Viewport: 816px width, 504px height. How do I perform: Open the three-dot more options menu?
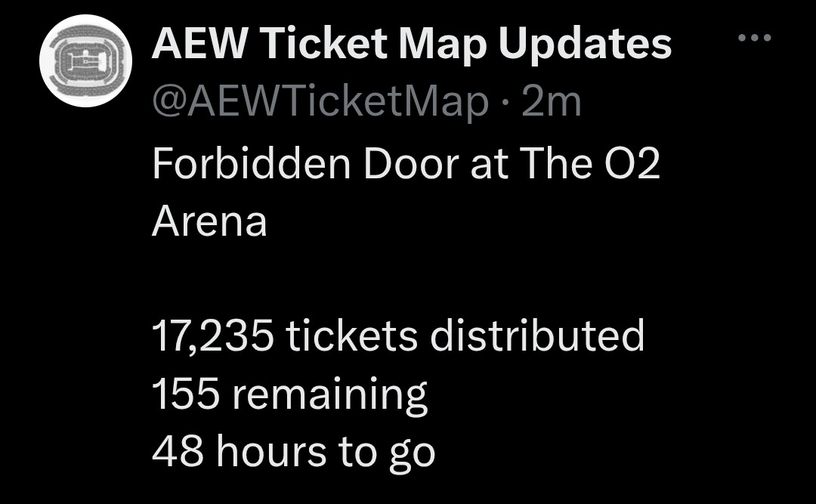[755, 37]
